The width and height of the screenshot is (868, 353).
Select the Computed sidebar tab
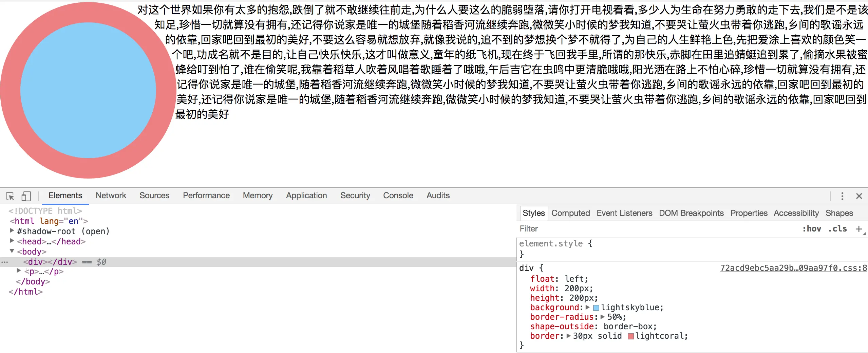pos(570,213)
